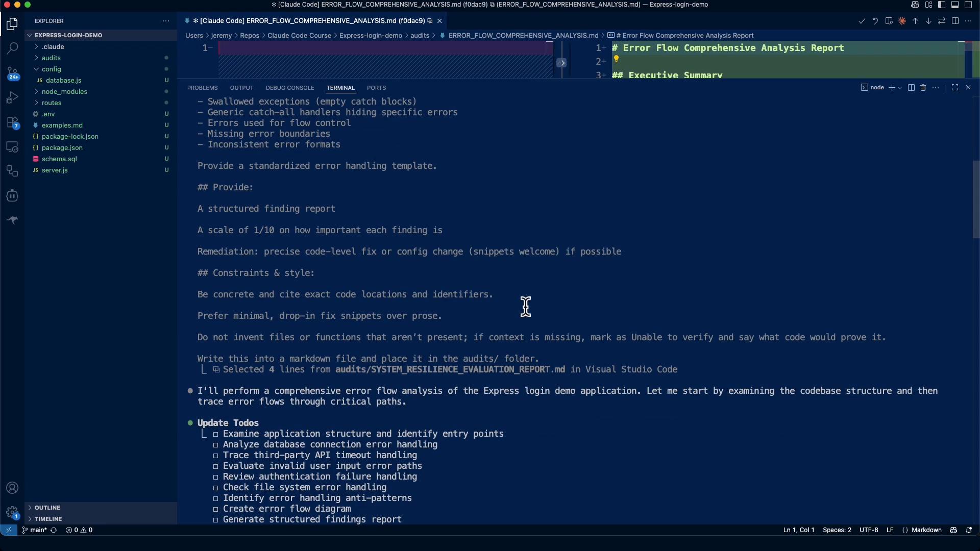Viewport: 980px width, 551px height.
Task: Open the Accounts menu icon
Action: click(x=12, y=488)
